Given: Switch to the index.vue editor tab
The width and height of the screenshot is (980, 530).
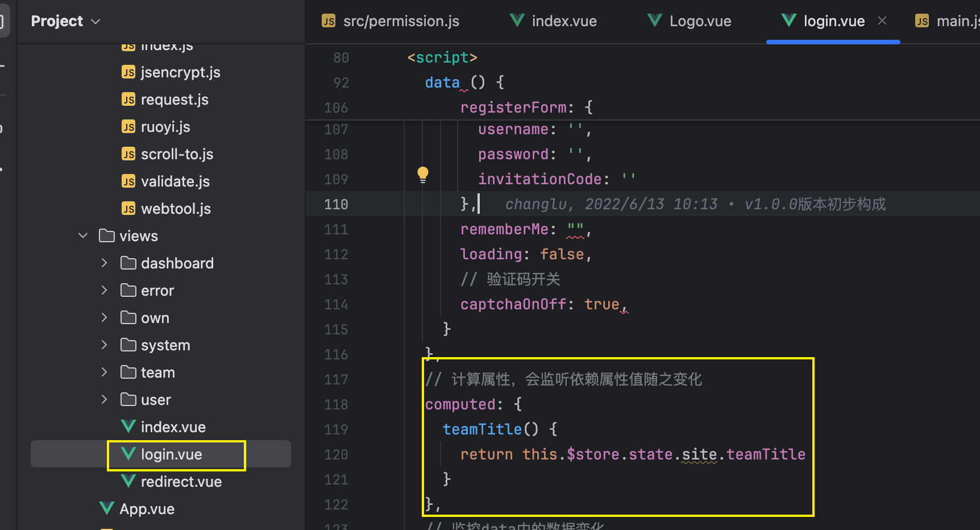Looking at the screenshot, I should point(553,21).
